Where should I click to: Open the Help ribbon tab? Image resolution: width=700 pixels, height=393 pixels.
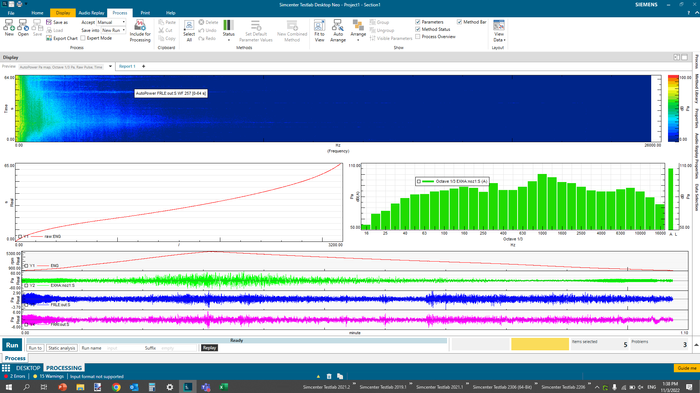click(x=171, y=13)
